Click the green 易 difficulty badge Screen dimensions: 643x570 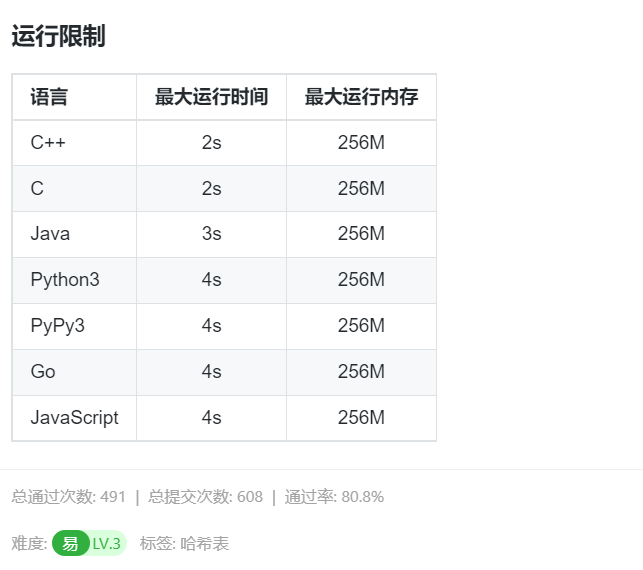pyautogui.click(x=70, y=543)
